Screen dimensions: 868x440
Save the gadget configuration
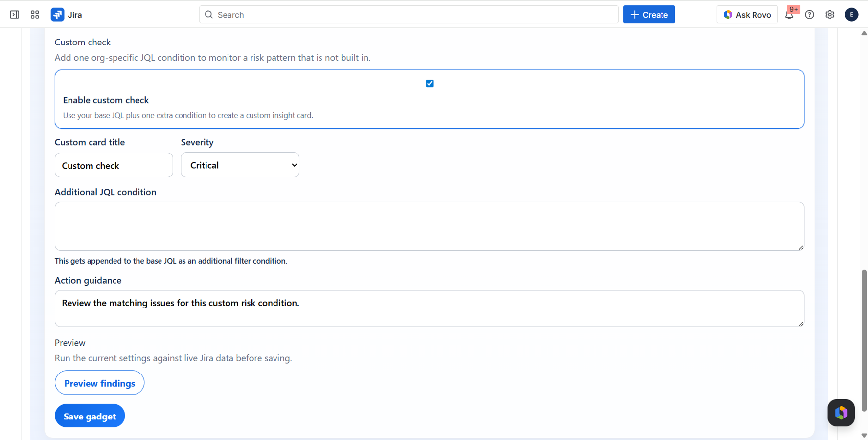coord(90,416)
